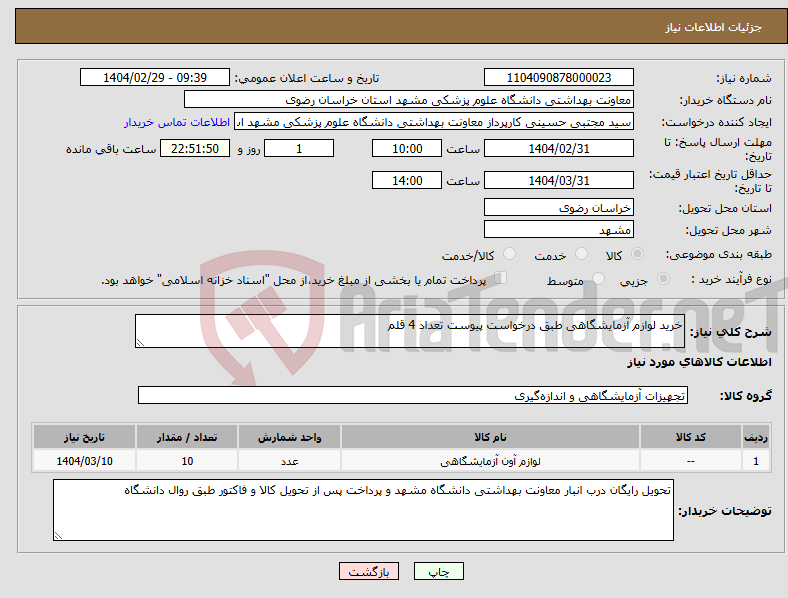Click the تاریخ نیاز column header
Viewport: 788px width, 598px height.
84,437
